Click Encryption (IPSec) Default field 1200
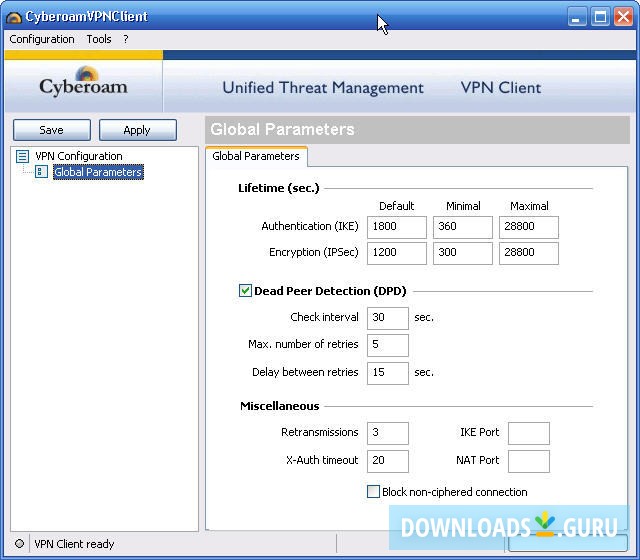The image size is (640, 560). click(x=397, y=253)
